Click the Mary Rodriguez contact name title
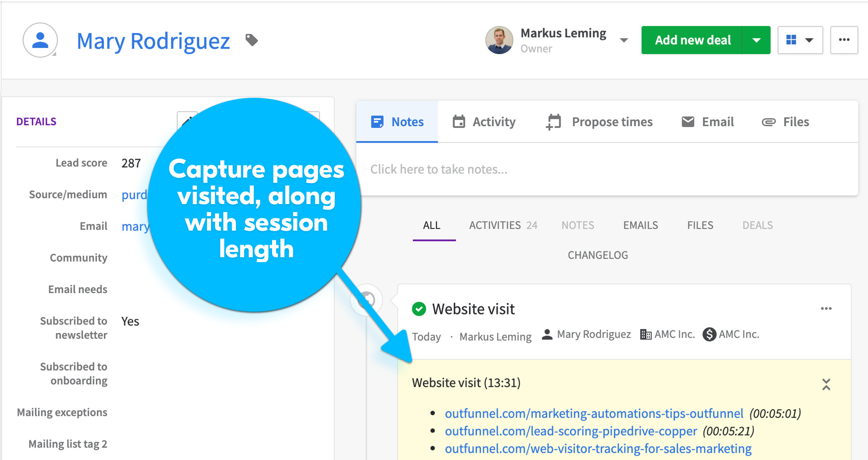Screen dimensions: 868x460 click(153, 41)
